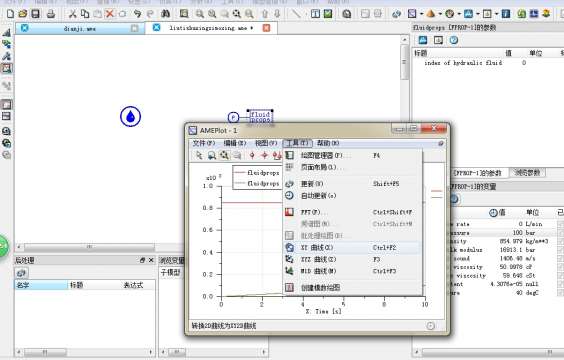Choose the XYZ 曲线 menu entry
Screen dimensions: 564x360
352,259
